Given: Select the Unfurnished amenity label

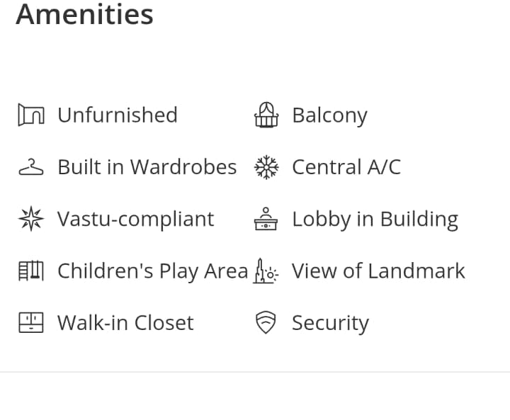Looking at the screenshot, I should [x=118, y=115].
